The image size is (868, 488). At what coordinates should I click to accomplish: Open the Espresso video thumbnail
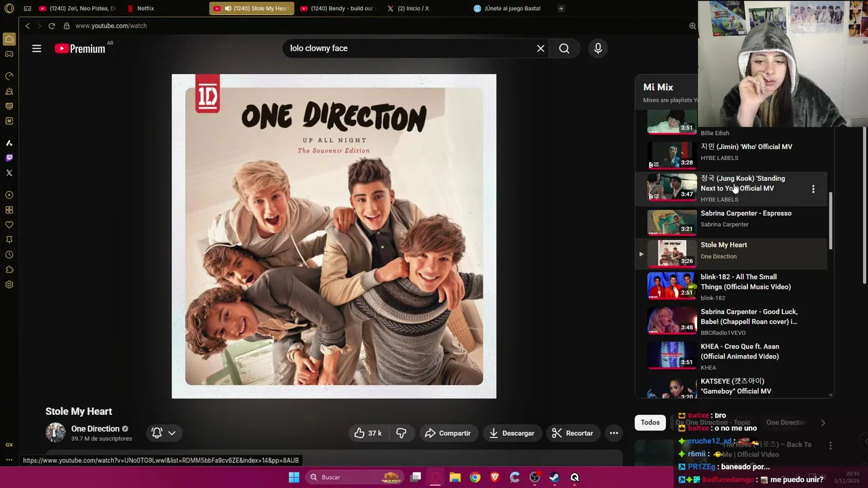(x=671, y=221)
